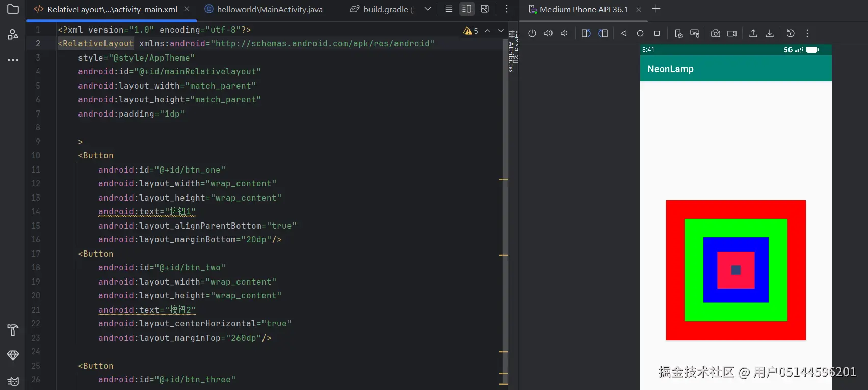
Task: Open the emulator snapshots history icon
Action: (x=791, y=33)
